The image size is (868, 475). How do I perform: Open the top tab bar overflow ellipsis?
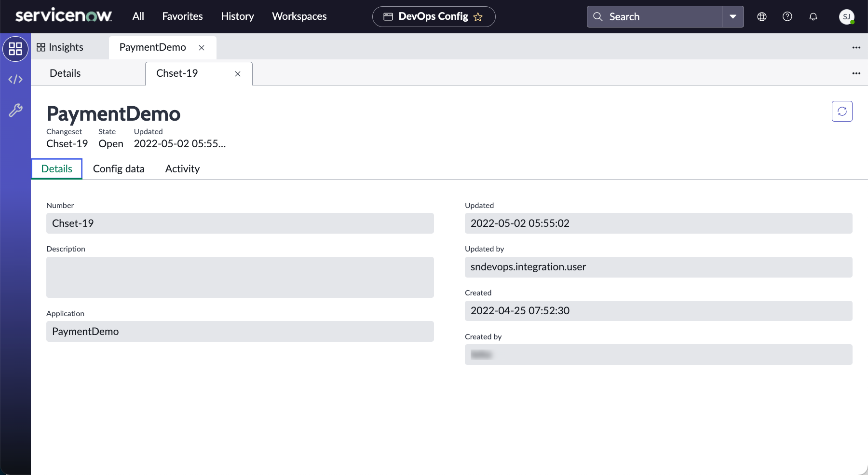point(856,47)
